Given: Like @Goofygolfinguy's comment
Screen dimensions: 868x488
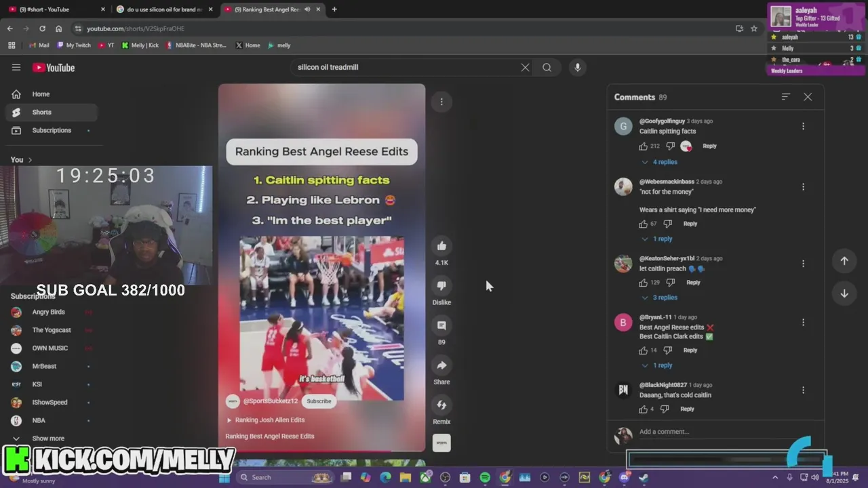Looking at the screenshot, I should pyautogui.click(x=643, y=146).
